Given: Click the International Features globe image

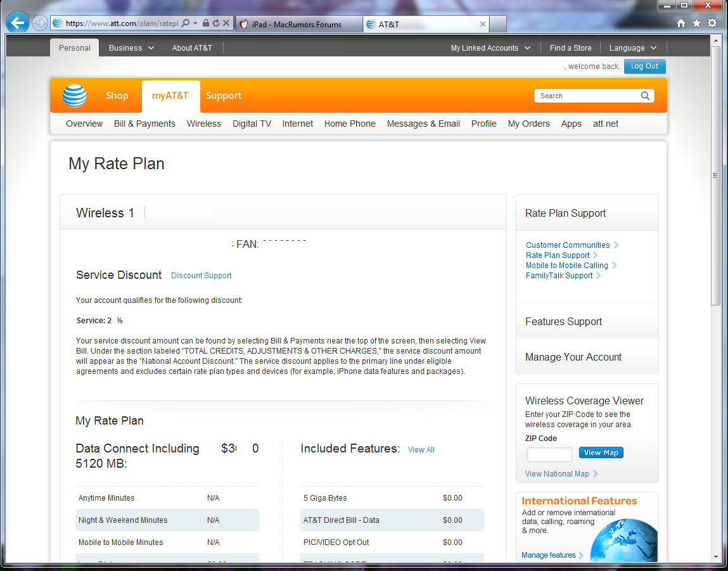Looking at the screenshot, I should [623, 540].
